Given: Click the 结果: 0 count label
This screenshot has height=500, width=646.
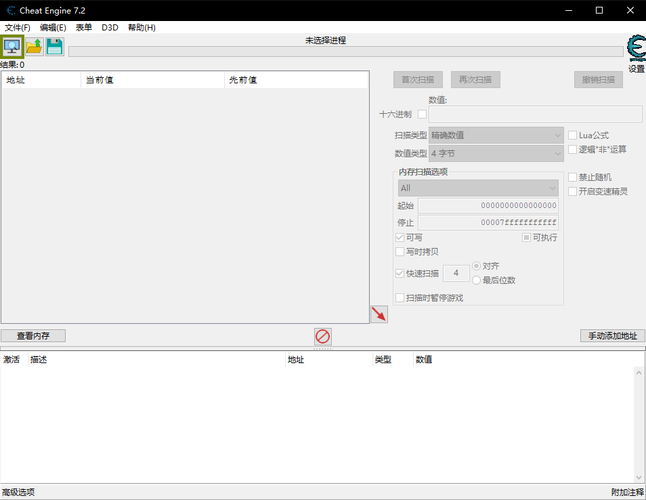Looking at the screenshot, I should click(x=12, y=65).
